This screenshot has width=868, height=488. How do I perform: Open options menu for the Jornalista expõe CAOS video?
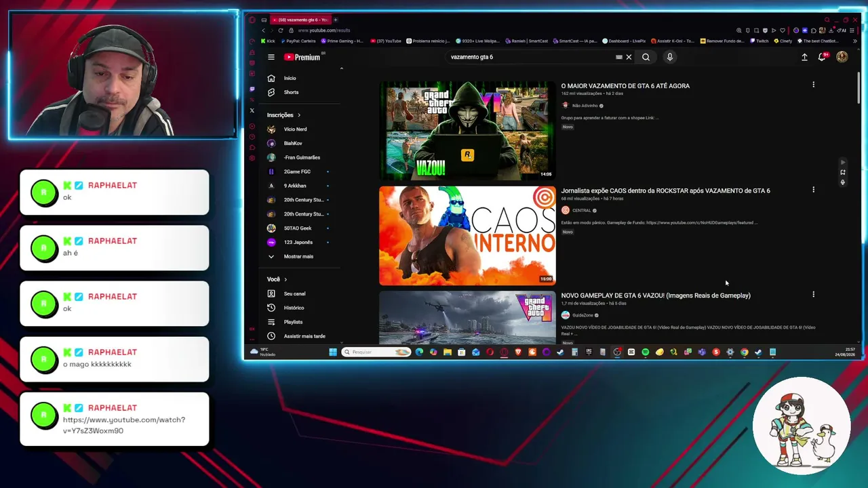[x=813, y=190]
